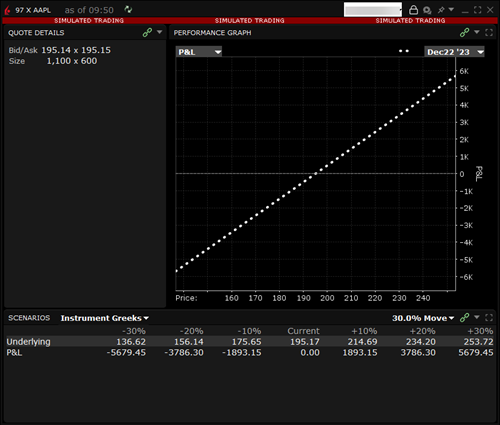500x425 pixels.
Task: Click underlying value 214.69
Action: coord(363,342)
